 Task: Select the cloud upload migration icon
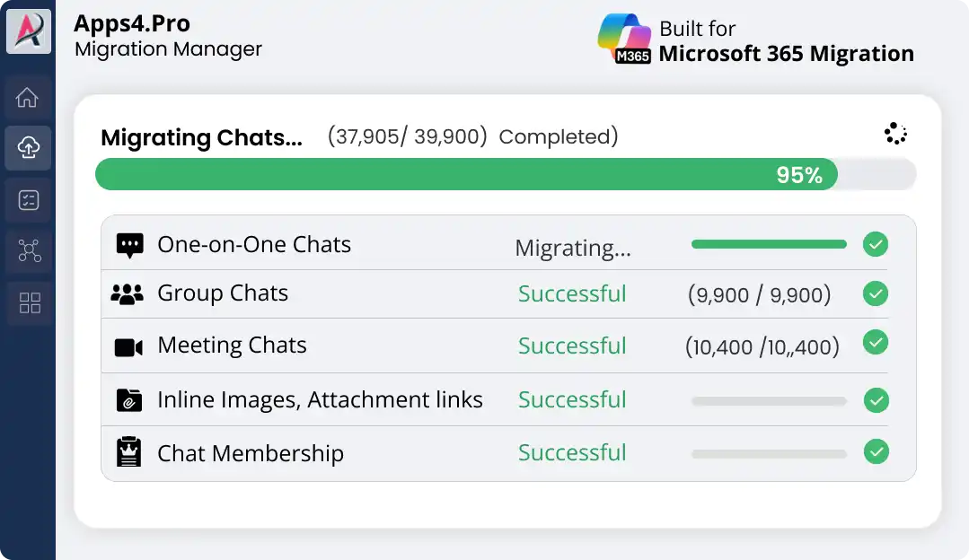[28, 147]
